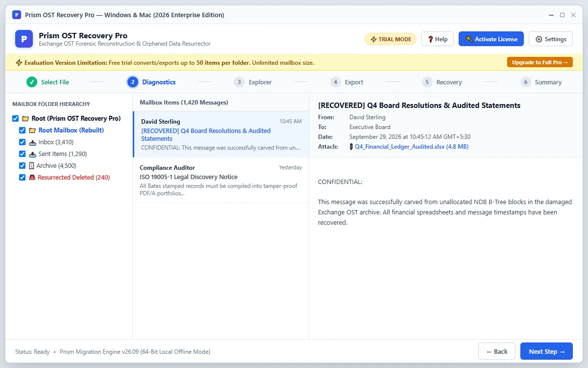Click the Yesterday message timestamp
Screen dimensions: 588x368
coord(291,167)
